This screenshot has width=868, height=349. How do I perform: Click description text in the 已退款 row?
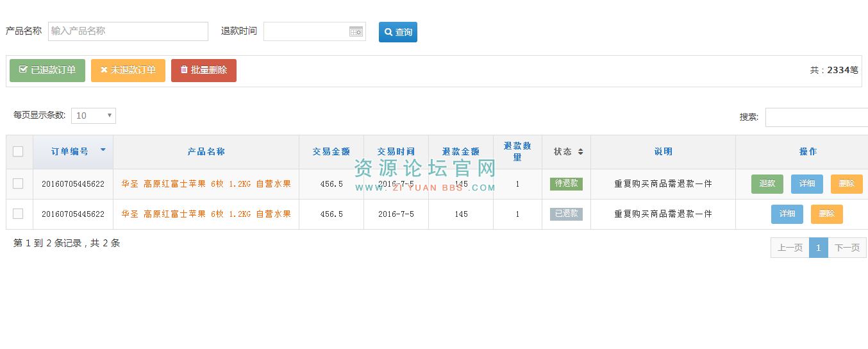click(x=663, y=214)
